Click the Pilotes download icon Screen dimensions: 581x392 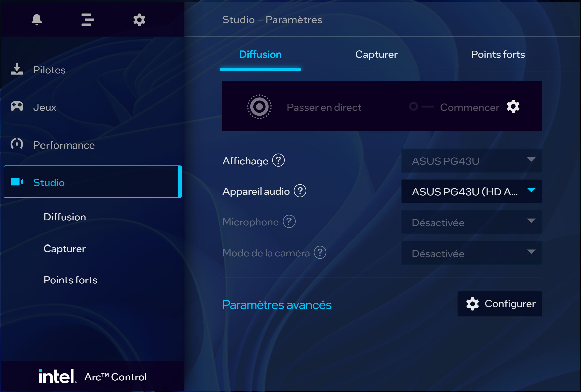pos(17,69)
